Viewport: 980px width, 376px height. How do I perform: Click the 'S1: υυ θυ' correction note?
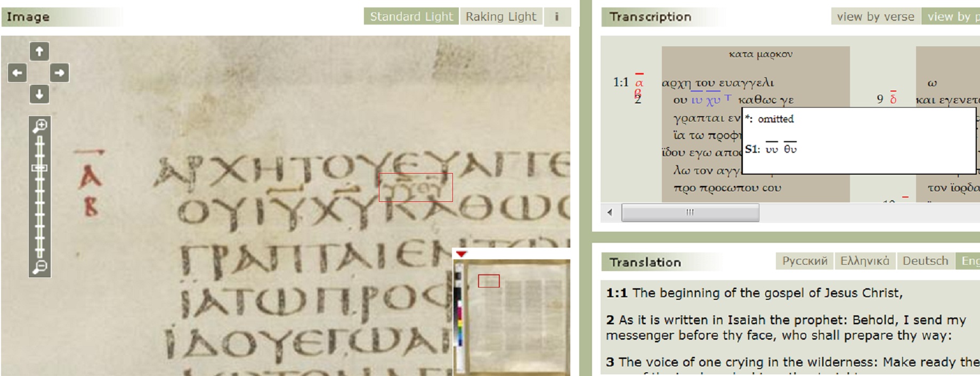[x=771, y=149]
